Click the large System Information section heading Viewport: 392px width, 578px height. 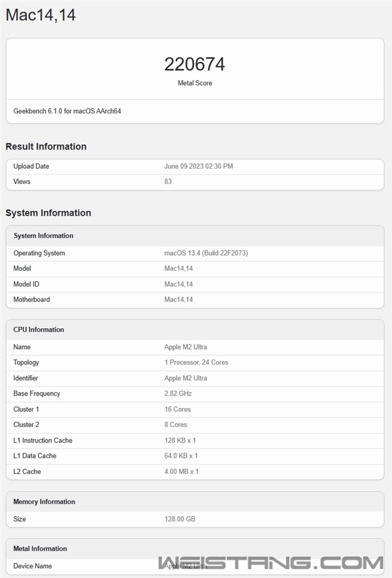(x=48, y=212)
